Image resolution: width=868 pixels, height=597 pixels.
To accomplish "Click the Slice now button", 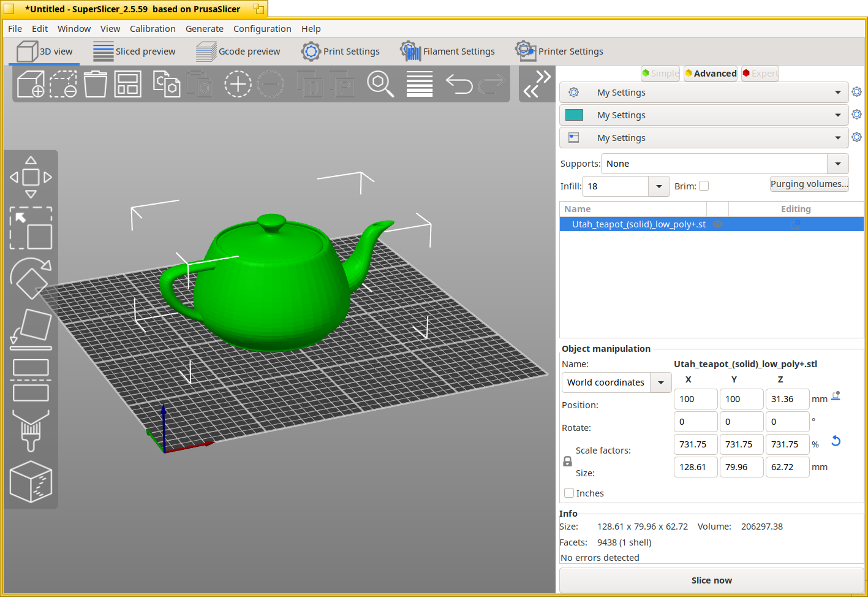I will click(x=712, y=580).
